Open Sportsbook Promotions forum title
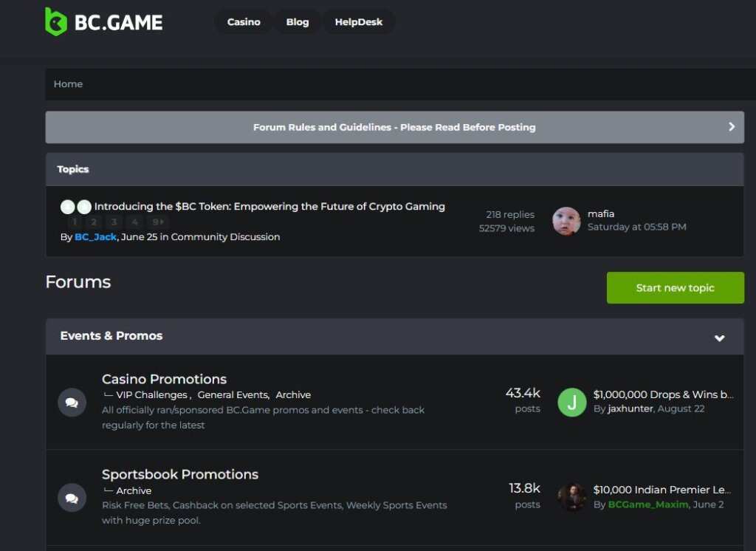Screen dimensions: 756x551 tap(180, 474)
